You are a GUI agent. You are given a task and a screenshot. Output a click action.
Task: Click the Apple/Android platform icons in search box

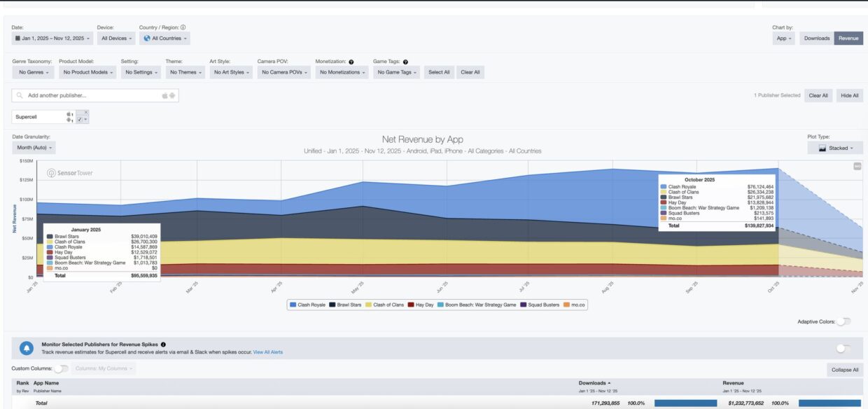(x=169, y=95)
